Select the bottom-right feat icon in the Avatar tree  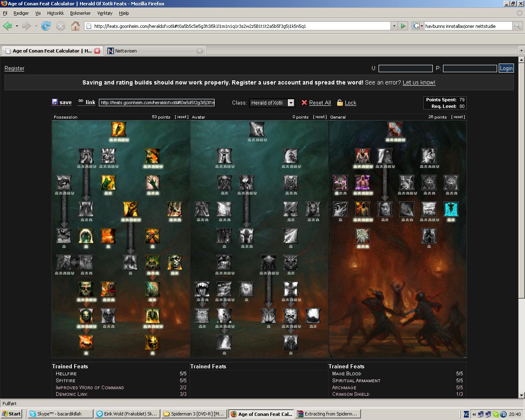point(291,342)
